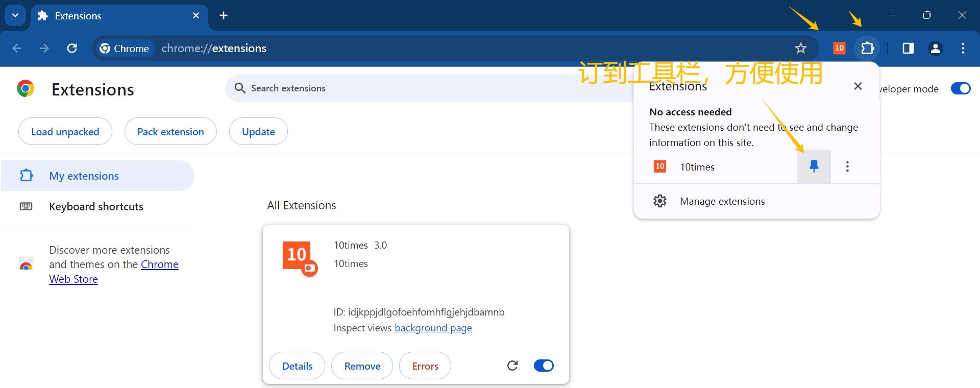This screenshot has height=388, width=980.
Task: Open the pinned 10times toolbar extension
Action: coord(839,48)
